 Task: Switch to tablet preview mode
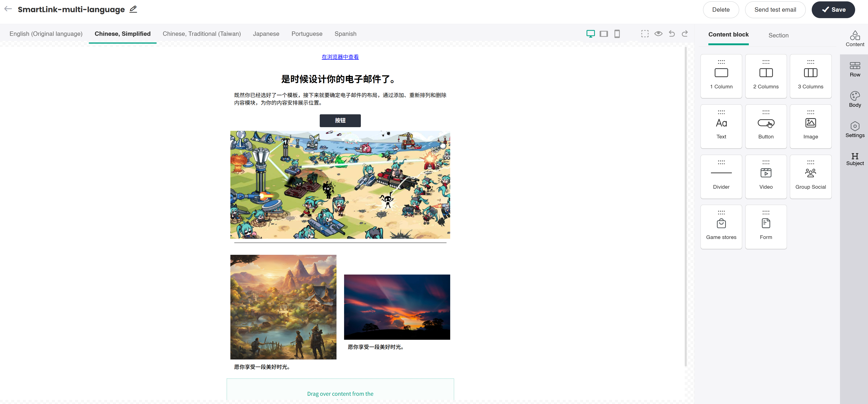tap(603, 34)
